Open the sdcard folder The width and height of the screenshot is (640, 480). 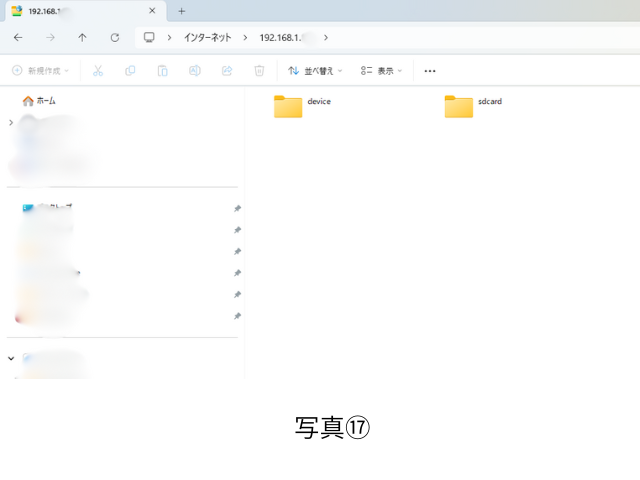coord(459,106)
